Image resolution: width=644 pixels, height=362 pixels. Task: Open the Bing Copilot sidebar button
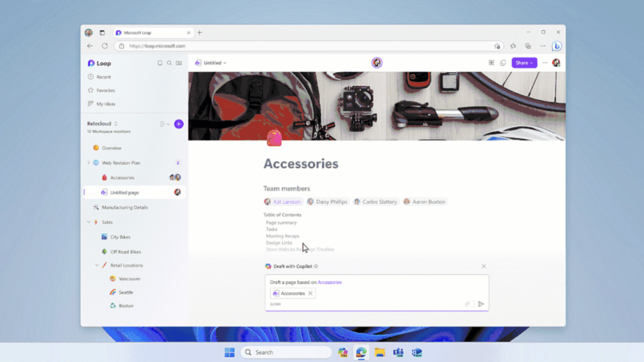tap(557, 46)
